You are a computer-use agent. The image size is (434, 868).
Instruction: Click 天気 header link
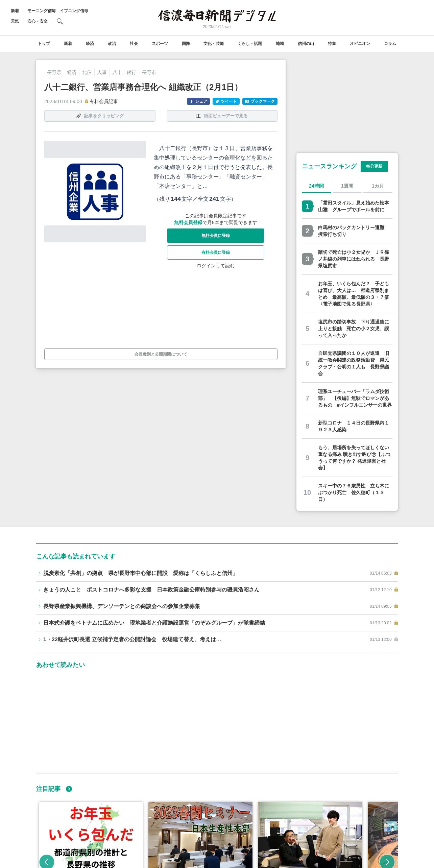pos(15,21)
